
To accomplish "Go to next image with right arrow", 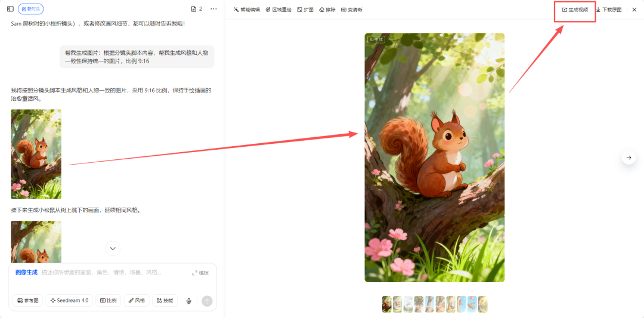I will 628,158.
